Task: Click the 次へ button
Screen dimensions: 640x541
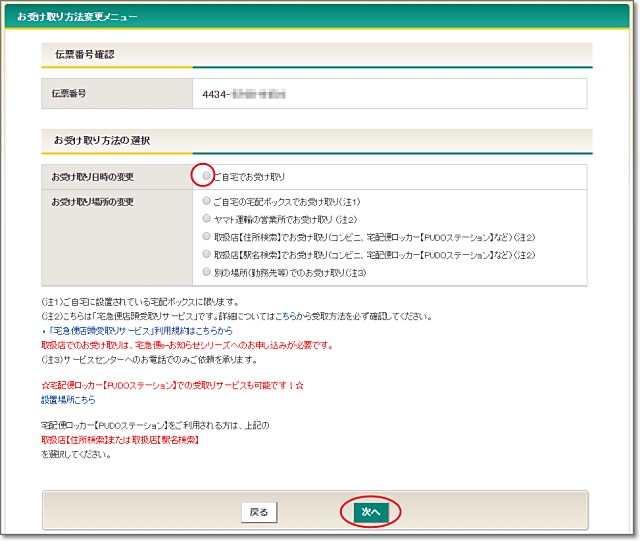Action: (x=371, y=511)
